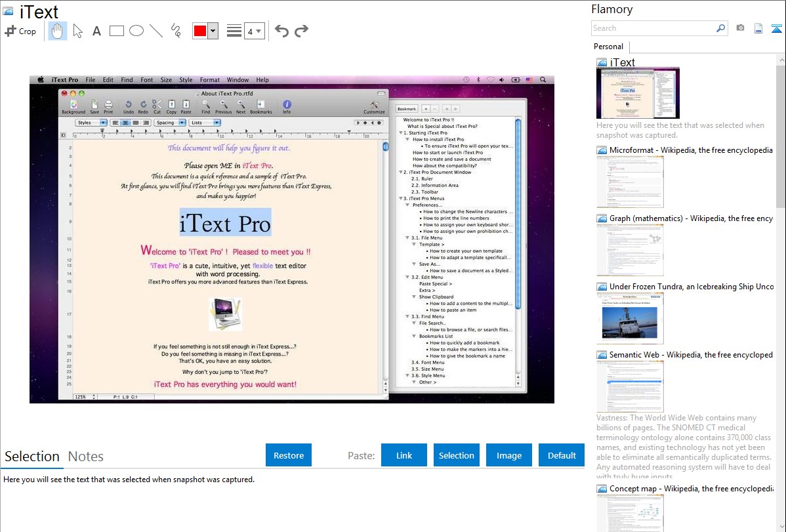786x532 pixels.
Task: Select the straight line tool
Action: 156,31
